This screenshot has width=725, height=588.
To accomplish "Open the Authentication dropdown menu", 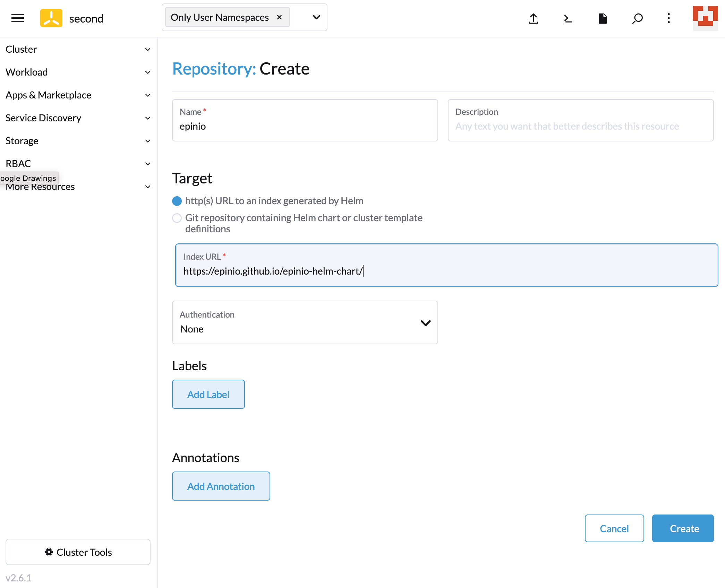I will coord(306,323).
